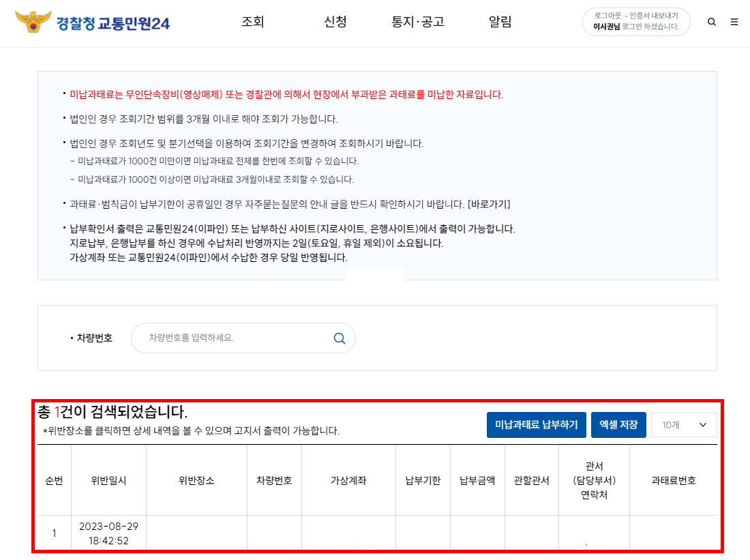Click the 총 1건이 검색되었습니다 result text
The height and width of the screenshot is (560, 750).
click(x=112, y=411)
